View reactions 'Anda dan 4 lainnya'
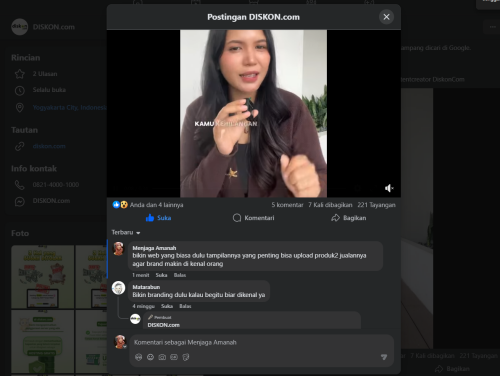Screen dimensions: 500x376 (156, 205)
